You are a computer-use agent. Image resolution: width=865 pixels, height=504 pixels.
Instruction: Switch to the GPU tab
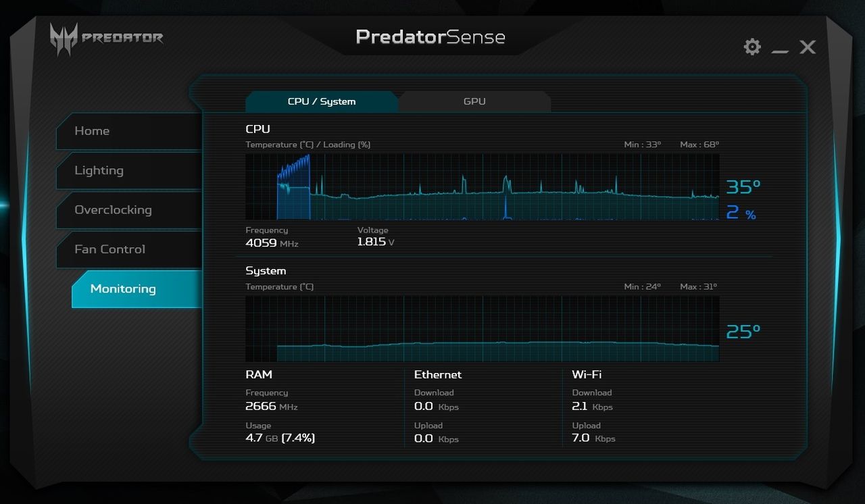474,101
